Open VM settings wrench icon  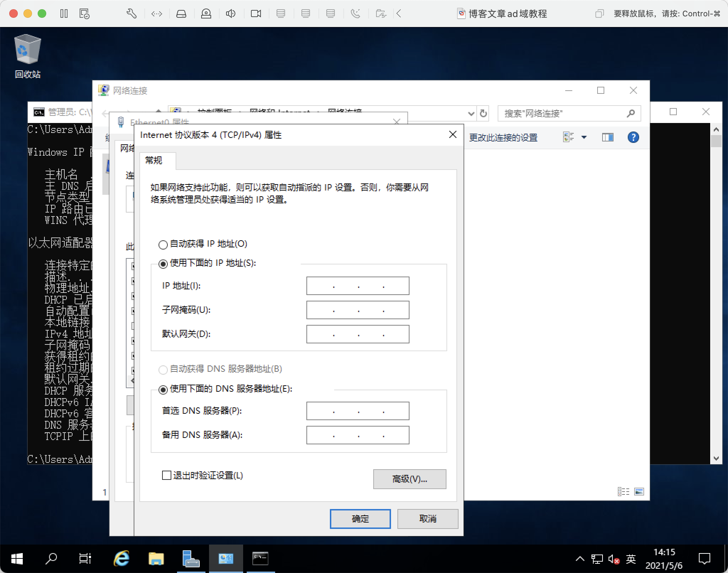coord(132,14)
